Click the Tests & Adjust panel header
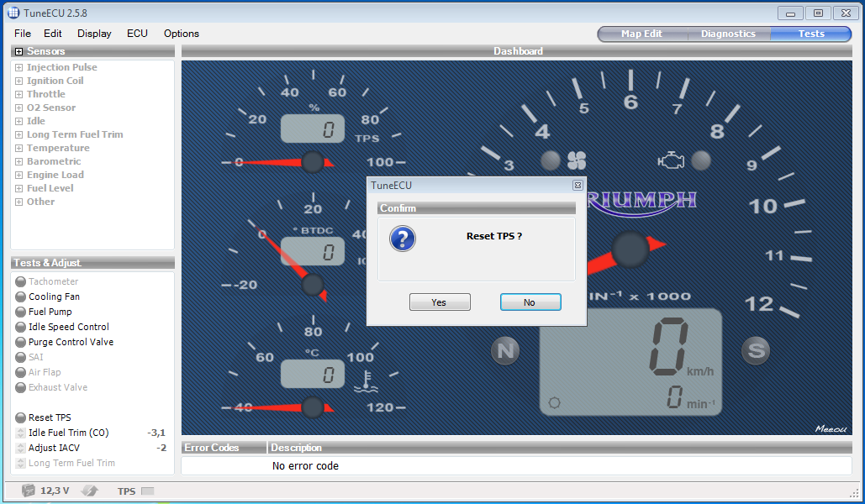This screenshot has height=504, width=865. pos(92,263)
